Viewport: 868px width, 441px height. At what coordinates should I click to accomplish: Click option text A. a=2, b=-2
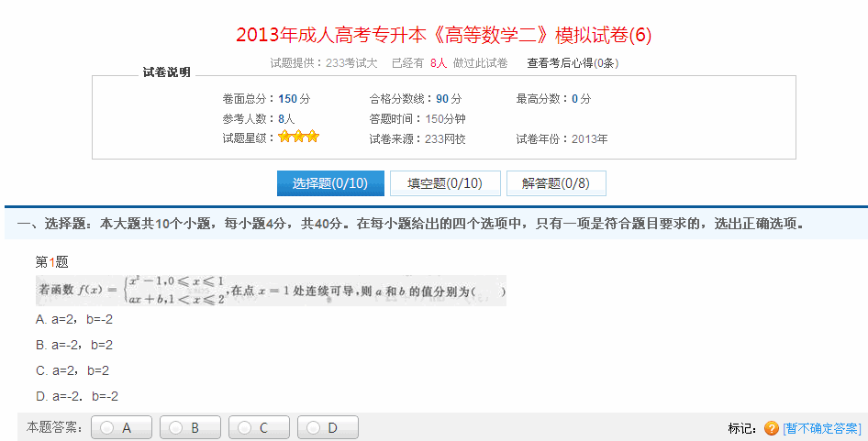74,319
